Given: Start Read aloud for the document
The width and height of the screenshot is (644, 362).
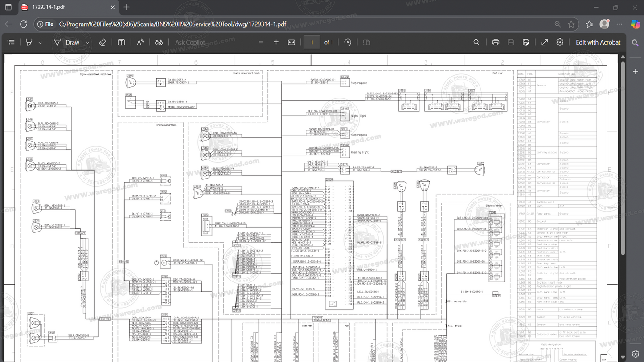Looking at the screenshot, I should tap(139, 42).
